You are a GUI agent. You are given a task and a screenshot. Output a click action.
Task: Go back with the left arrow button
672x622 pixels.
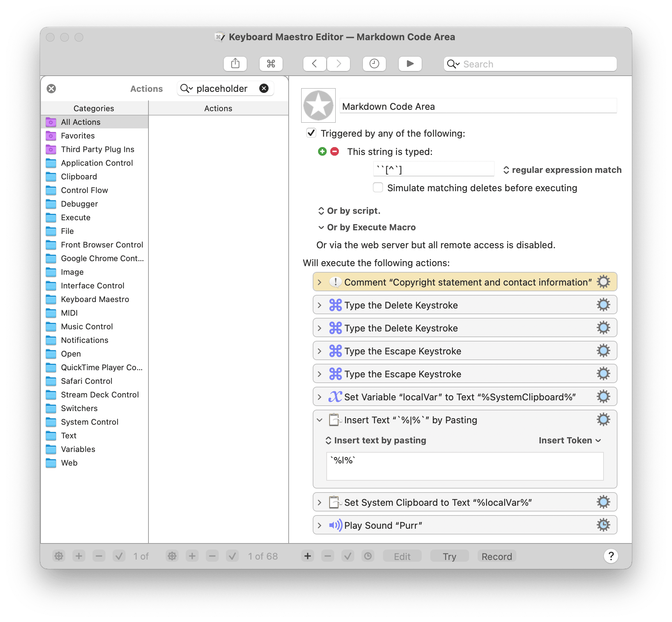click(x=314, y=64)
